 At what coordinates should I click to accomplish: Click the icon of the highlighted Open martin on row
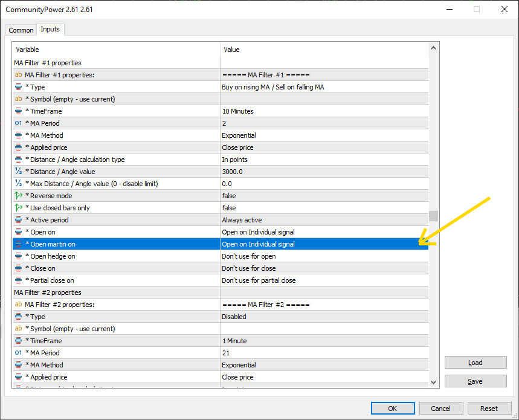click(x=19, y=244)
